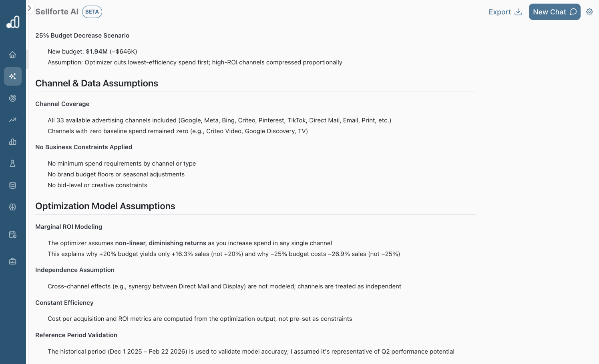Click the BETA badge

[x=92, y=12]
